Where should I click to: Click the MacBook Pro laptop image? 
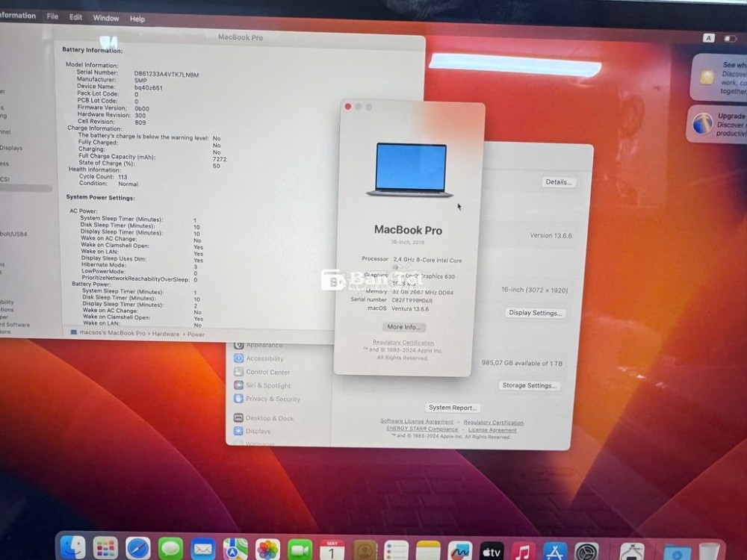[x=410, y=170]
